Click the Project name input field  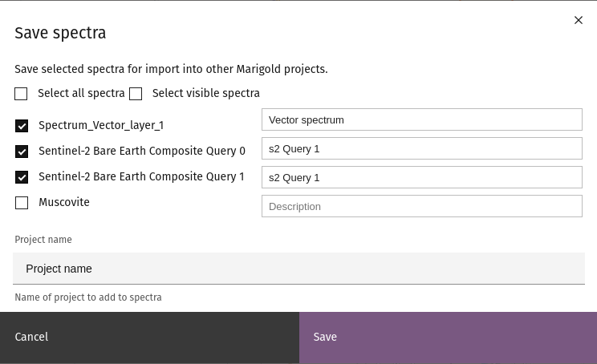298,269
